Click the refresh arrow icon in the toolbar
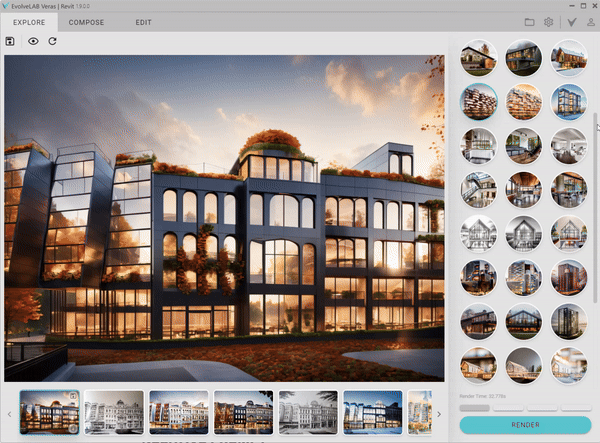The image size is (600, 443). tap(52, 41)
